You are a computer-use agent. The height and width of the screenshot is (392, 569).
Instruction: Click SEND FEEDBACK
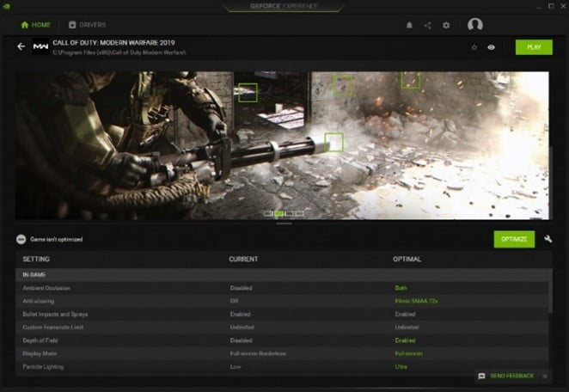pyautogui.click(x=511, y=376)
